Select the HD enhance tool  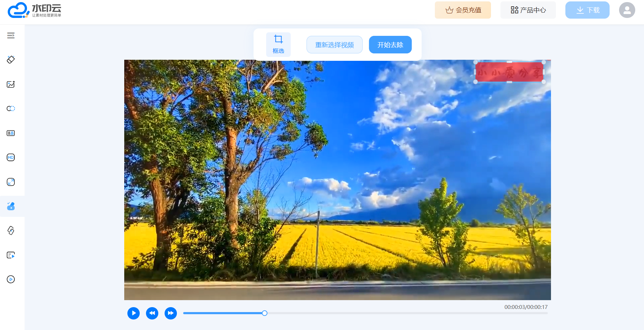(11, 157)
